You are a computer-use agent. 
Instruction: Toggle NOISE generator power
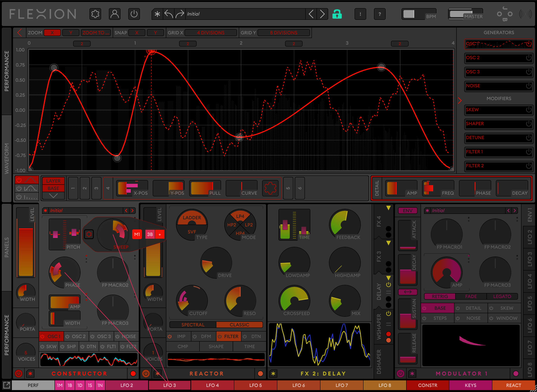tap(528, 86)
